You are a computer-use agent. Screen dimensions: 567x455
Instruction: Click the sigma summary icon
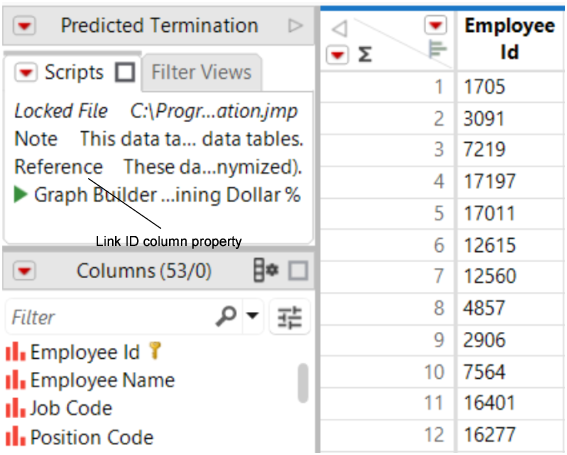[364, 55]
